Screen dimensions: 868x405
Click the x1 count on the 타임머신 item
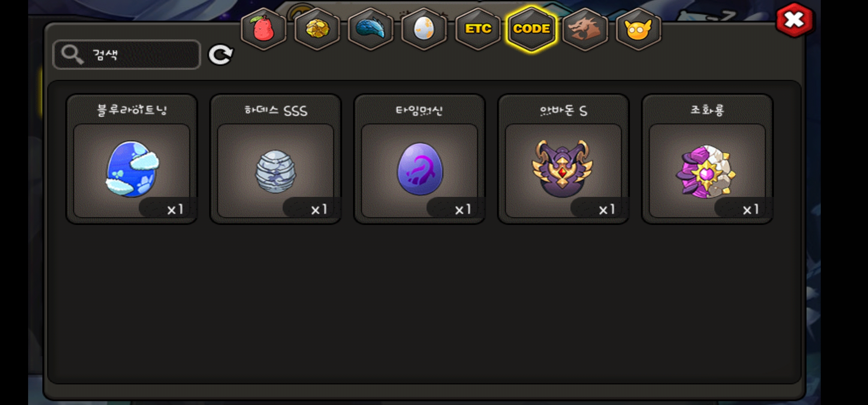pyautogui.click(x=462, y=209)
